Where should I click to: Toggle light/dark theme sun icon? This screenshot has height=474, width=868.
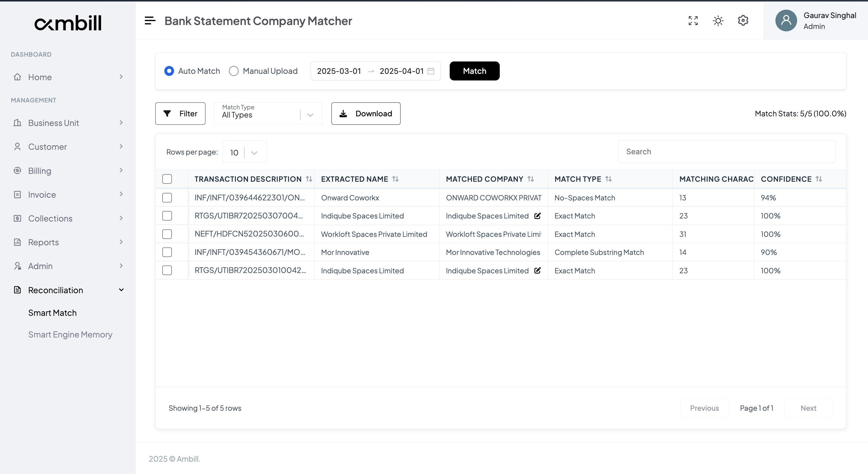(718, 20)
